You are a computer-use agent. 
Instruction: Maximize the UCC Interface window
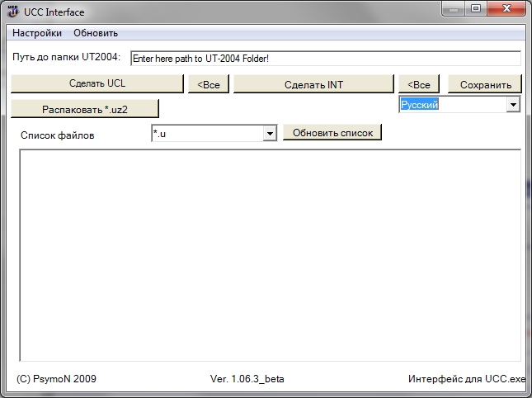tap(476, 10)
